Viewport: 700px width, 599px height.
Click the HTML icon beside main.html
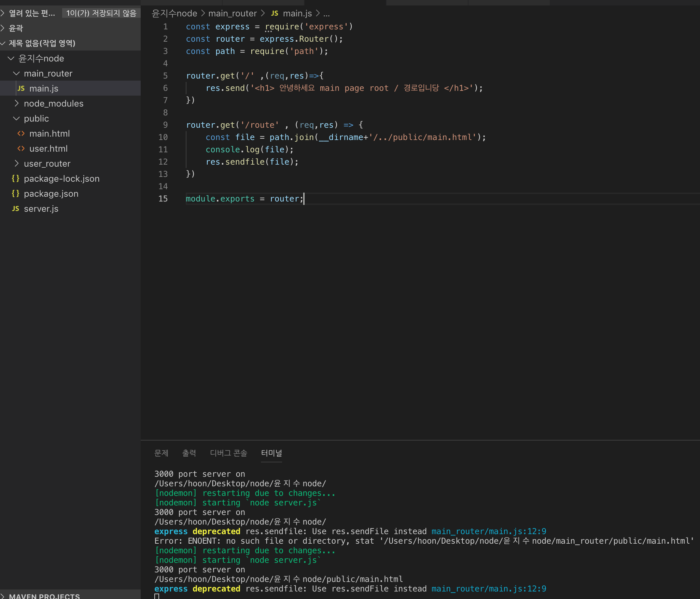21,134
